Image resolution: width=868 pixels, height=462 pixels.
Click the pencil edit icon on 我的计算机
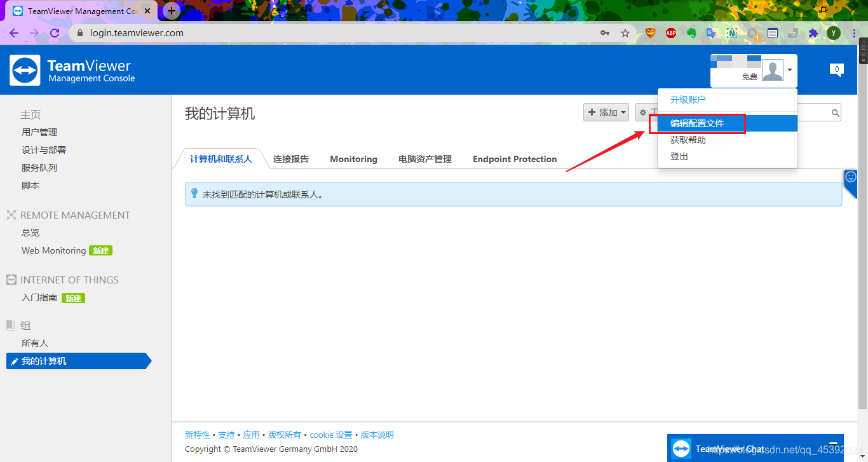14,362
